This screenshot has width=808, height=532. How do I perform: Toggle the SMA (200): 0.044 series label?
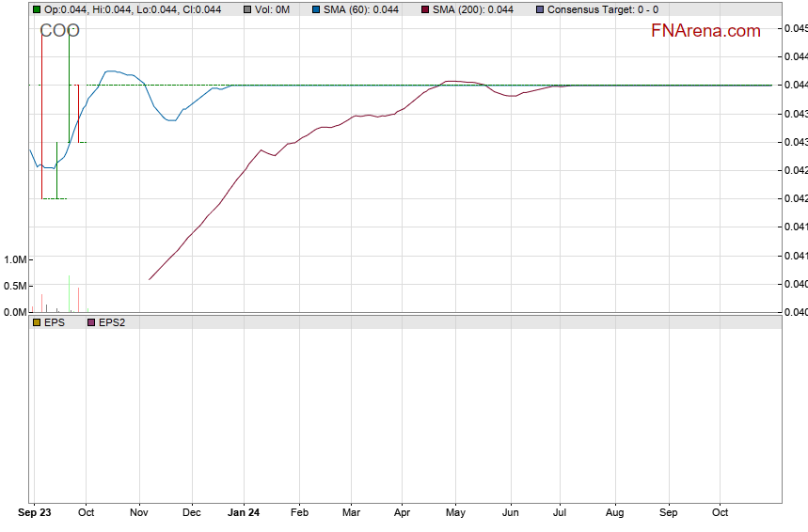coord(473,9)
